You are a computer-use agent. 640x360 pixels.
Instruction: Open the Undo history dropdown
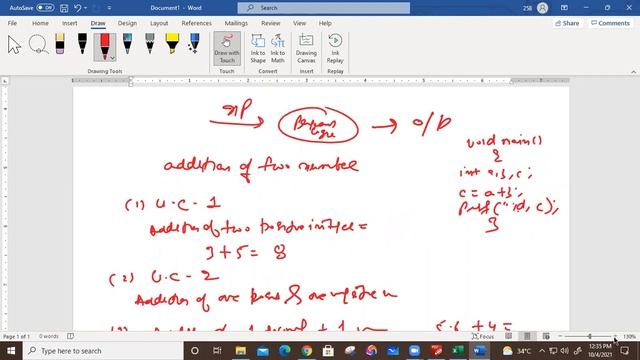click(85, 8)
